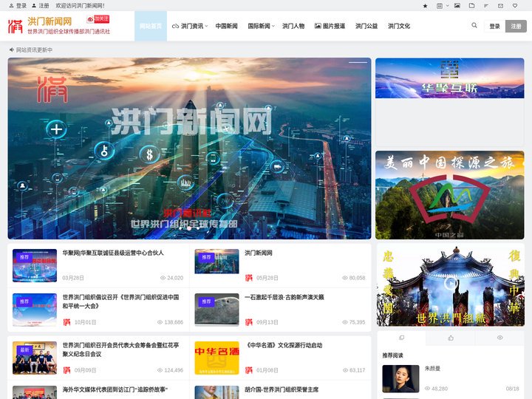Click the speaker announcement icon near 网站资讯更新中
532x399 pixels.
click(x=12, y=50)
